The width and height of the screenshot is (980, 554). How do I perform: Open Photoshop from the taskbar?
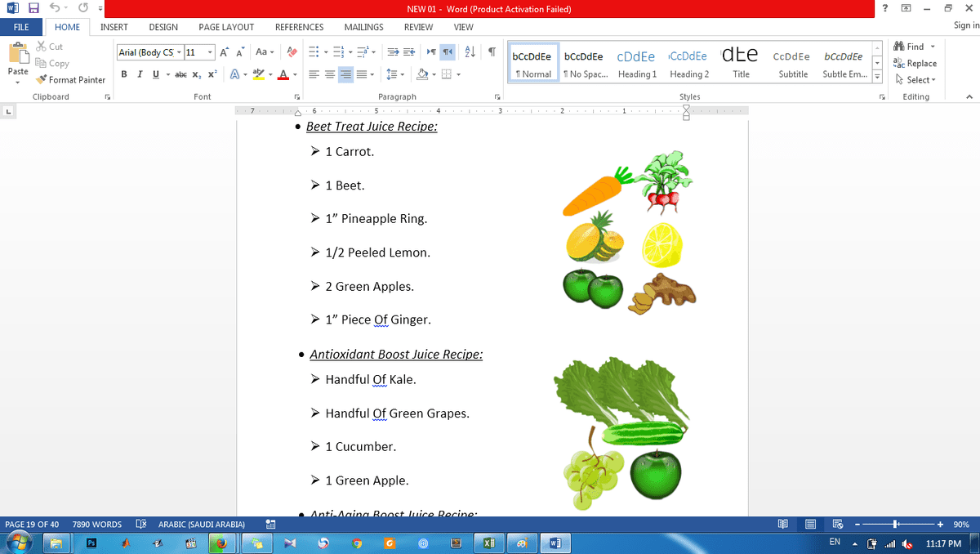coord(92,543)
